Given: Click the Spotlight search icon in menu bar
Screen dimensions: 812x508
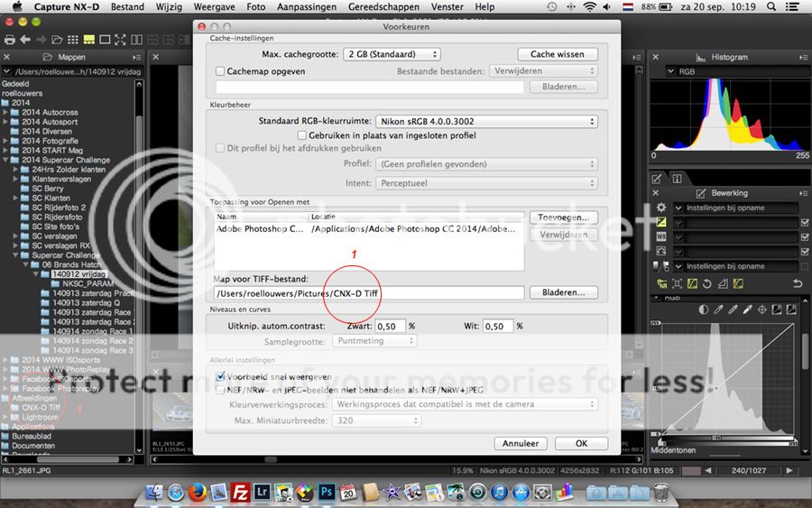Looking at the screenshot, I should pyautogui.click(x=771, y=6).
